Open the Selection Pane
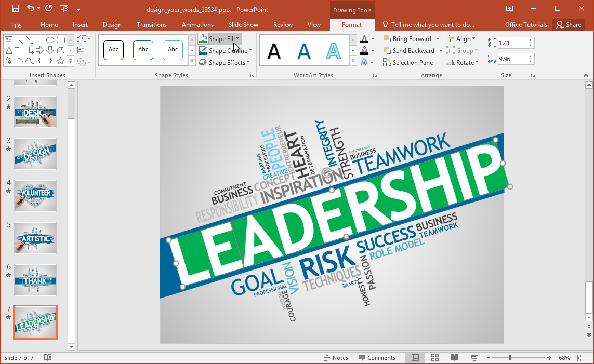The height and width of the screenshot is (364, 594). 408,63
